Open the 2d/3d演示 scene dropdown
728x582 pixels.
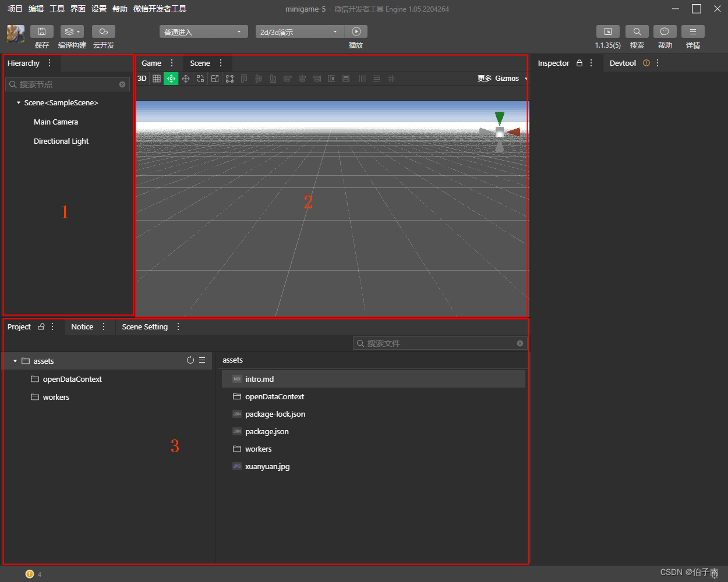(x=300, y=32)
